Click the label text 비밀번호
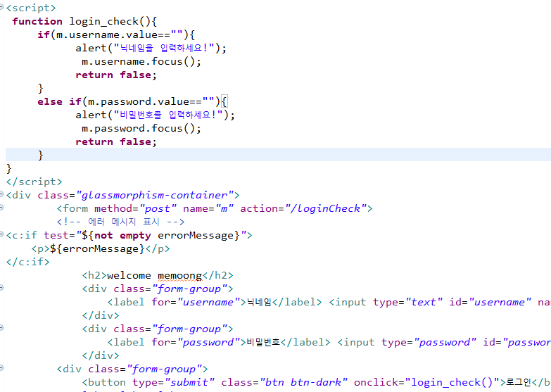This screenshot has width=551, height=392. coord(264,342)
